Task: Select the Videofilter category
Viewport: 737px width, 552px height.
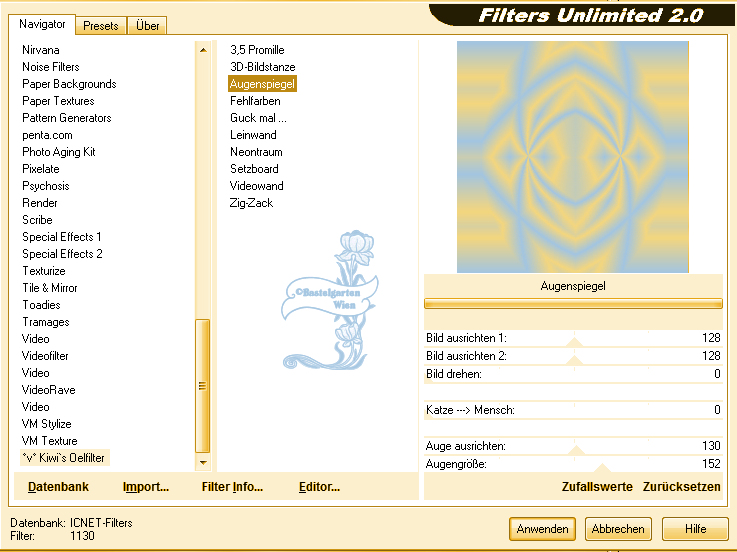Action: click(x=45, y=356)
